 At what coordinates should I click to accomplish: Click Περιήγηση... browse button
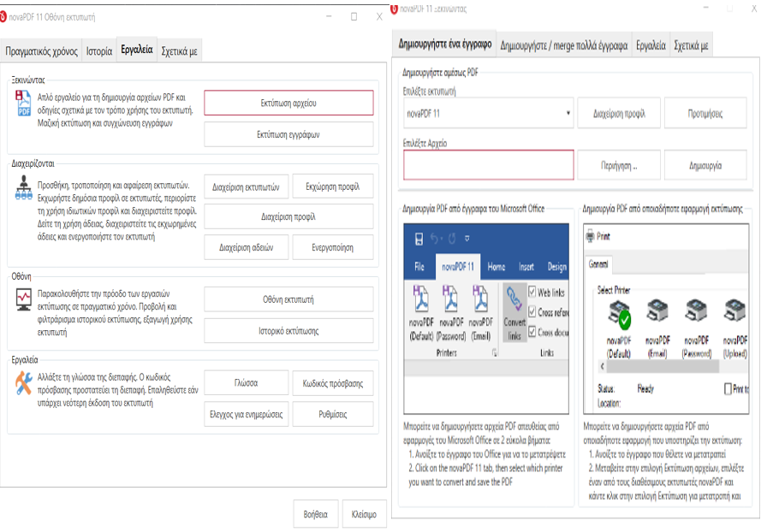coord(619,165)
